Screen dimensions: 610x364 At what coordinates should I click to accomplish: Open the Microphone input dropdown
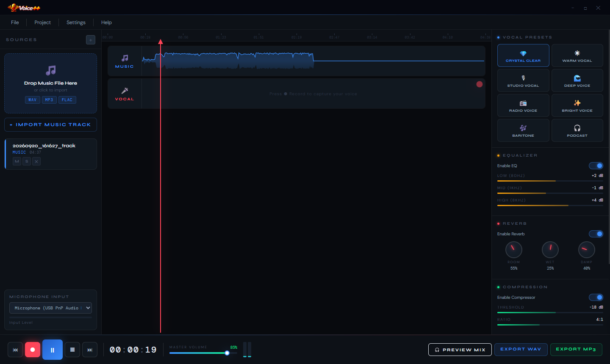click(x=50, y=308)
